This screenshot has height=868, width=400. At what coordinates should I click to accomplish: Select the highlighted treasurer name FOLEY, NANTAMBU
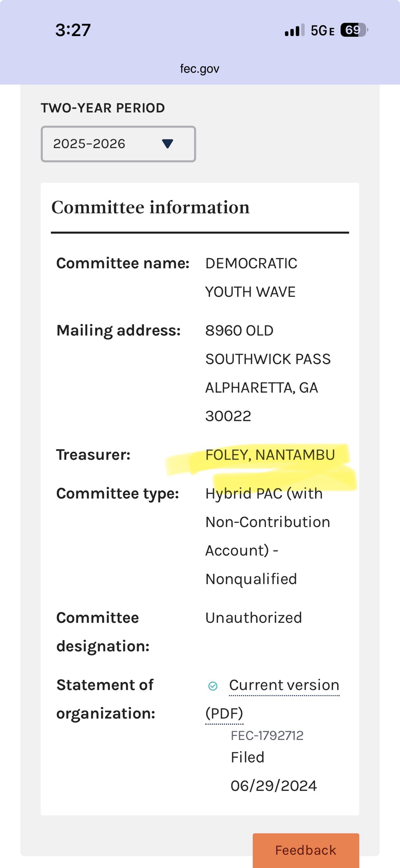[x=270, y=455]
